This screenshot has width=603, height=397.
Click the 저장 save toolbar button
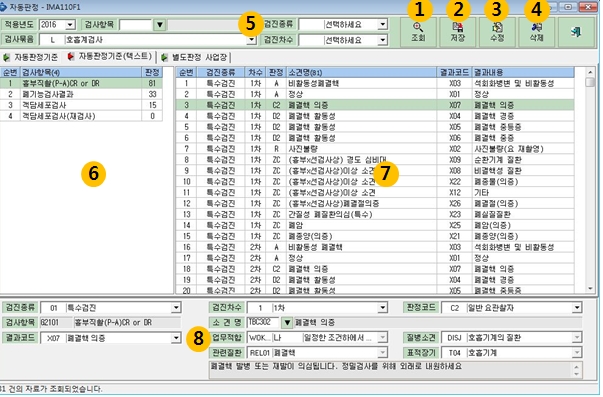coord(458,32)
